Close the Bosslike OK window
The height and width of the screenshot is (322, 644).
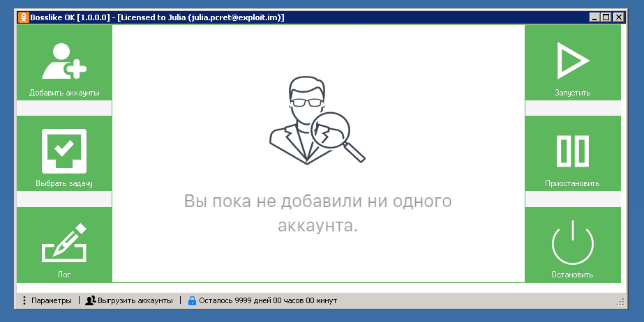(619, 17)
